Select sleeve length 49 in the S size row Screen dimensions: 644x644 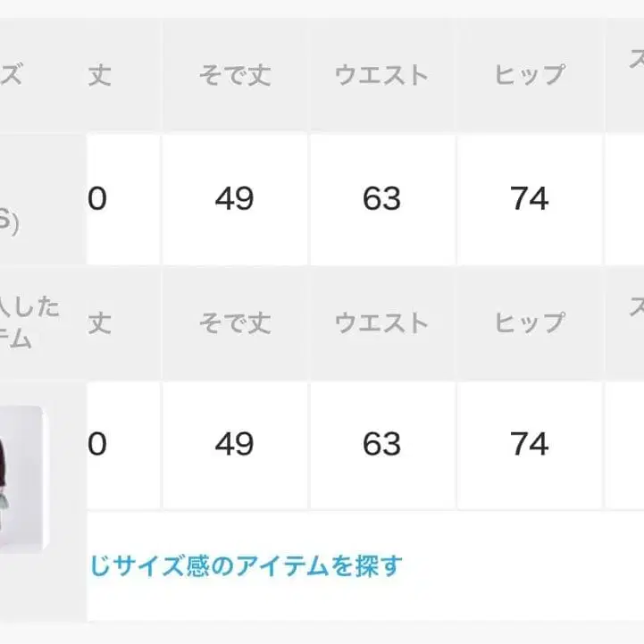[235, 198]
